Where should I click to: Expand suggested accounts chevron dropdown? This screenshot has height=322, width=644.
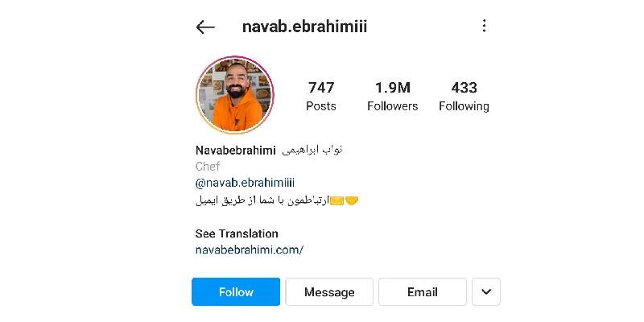point(486,292)
